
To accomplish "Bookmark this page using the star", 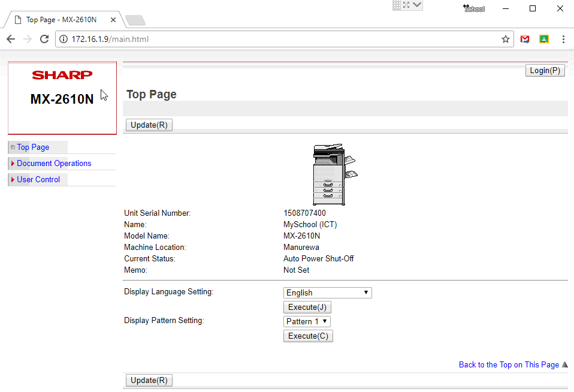I will point(506,38).
